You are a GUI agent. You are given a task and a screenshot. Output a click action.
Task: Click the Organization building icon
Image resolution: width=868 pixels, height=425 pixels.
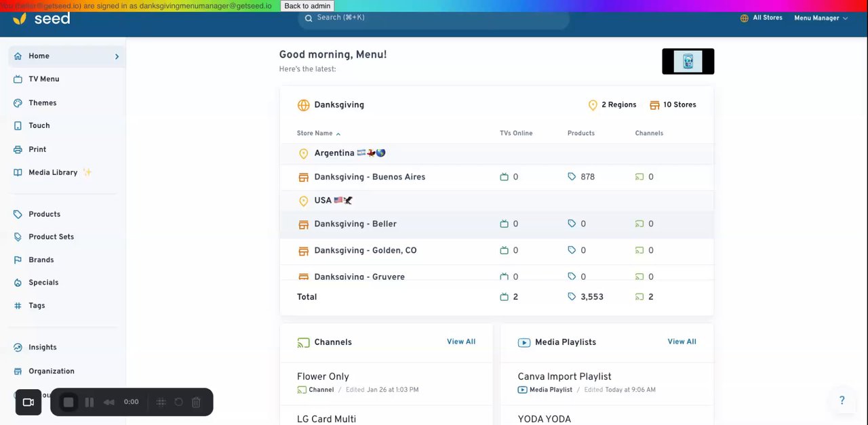click(x=18, y=371)
